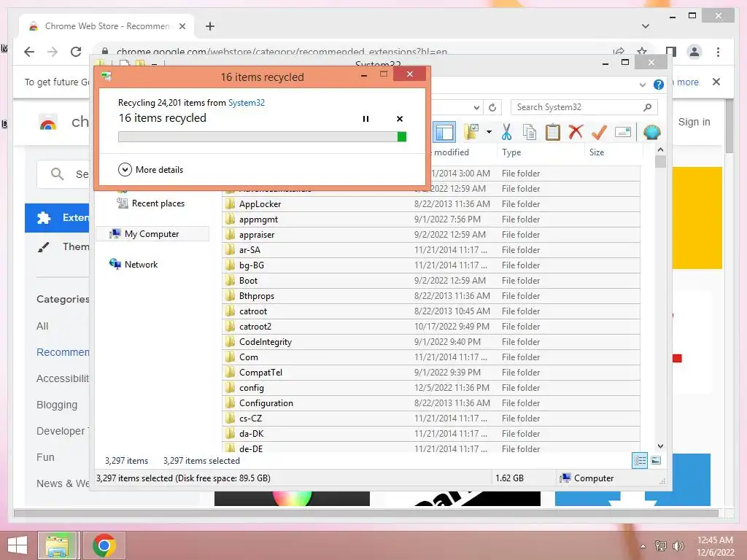This screenshot has height=560, width=747.
Task: Close the Chrome Web Store tab
Action: click(x=182, y=26)
